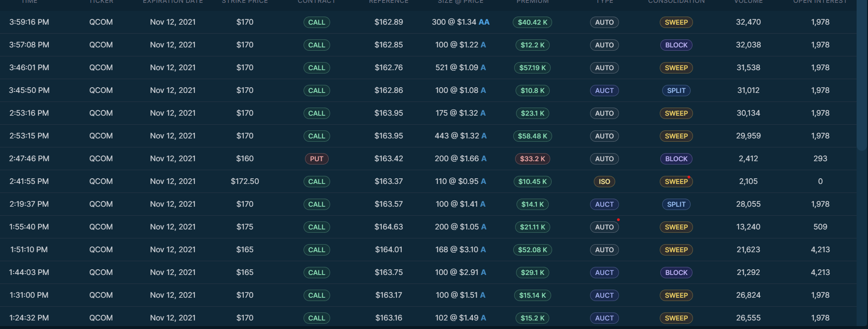Click the SWEEP badge in the 2:41:55 PM row
Screen dimensions: 868x329
tap(676, 182)
